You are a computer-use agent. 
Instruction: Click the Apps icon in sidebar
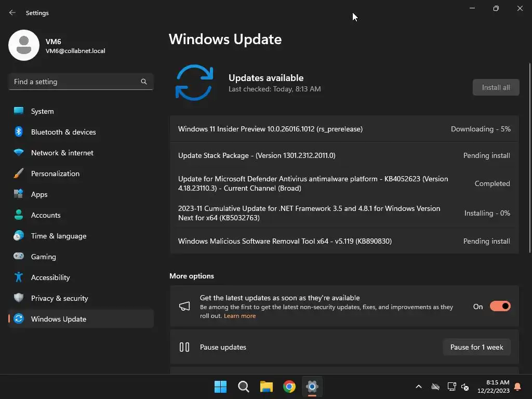(x=19, y=194)
